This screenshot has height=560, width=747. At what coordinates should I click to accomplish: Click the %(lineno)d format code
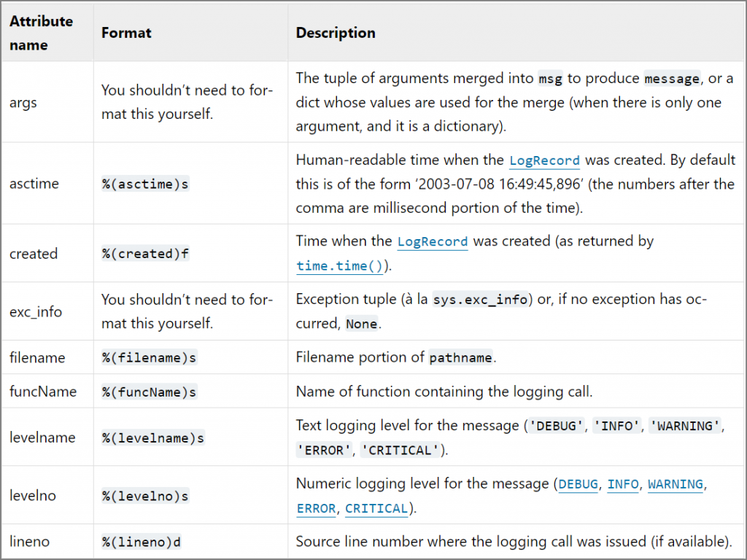(x=142, y=542)
